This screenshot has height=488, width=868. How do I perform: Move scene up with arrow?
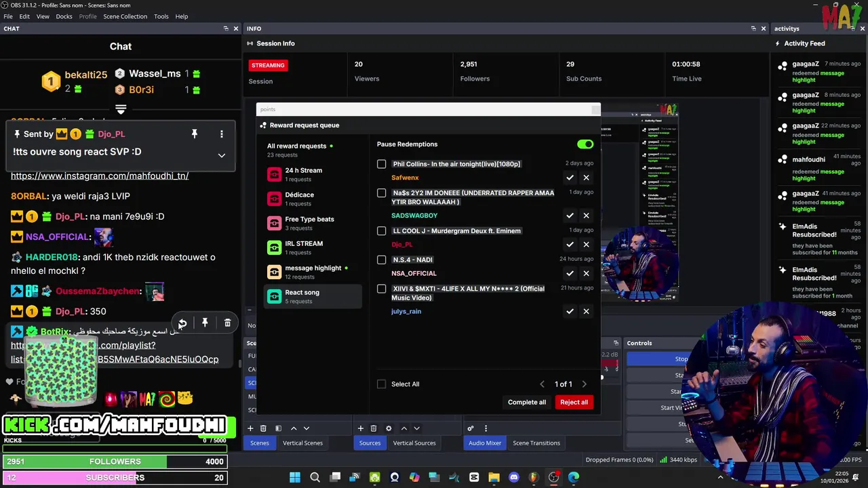294,428
